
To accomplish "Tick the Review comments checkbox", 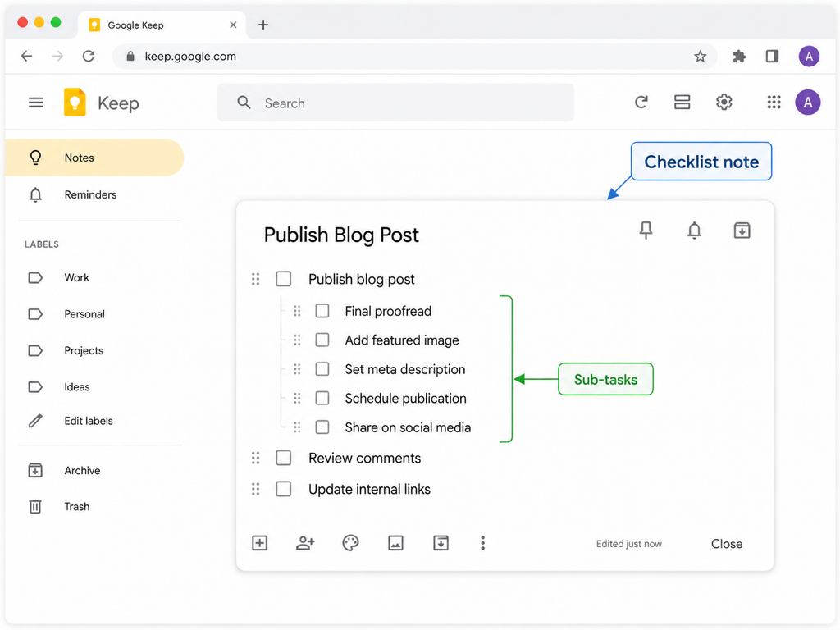I will coord(283,458).
